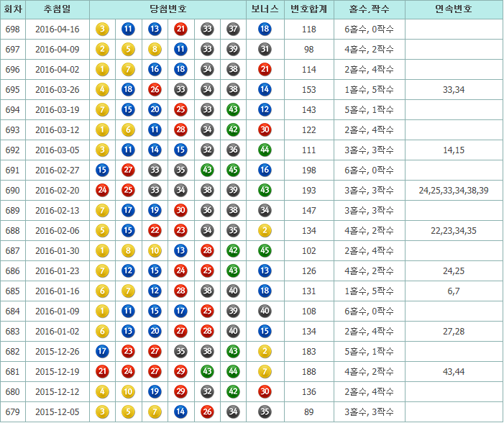Viewport: 504px width, 423px height.
Task: Click yellow ball 10 in round 687
Action: coord(155,251)
